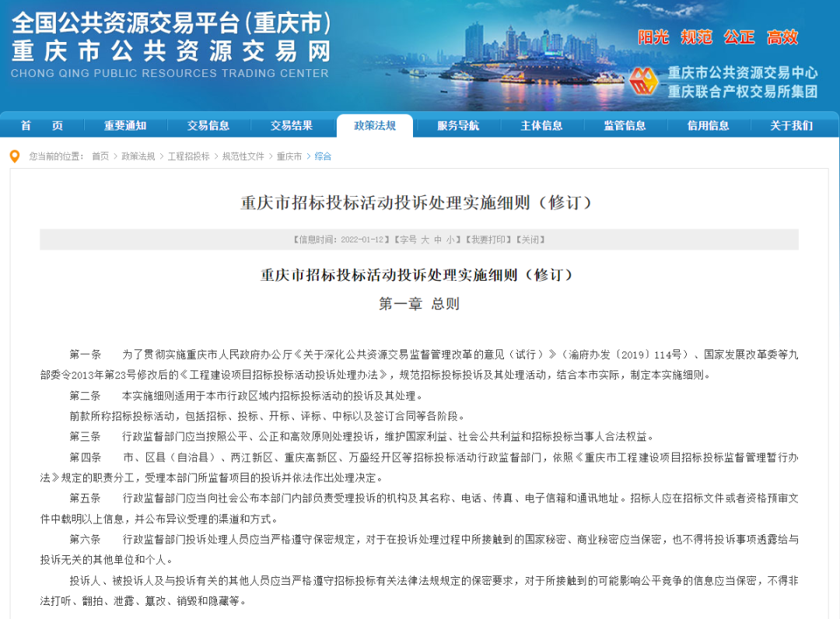The height and width of the screenshot is (619, 840).
Task: Open the 交易结果 menu item
Action: click(x=290, y=125)
